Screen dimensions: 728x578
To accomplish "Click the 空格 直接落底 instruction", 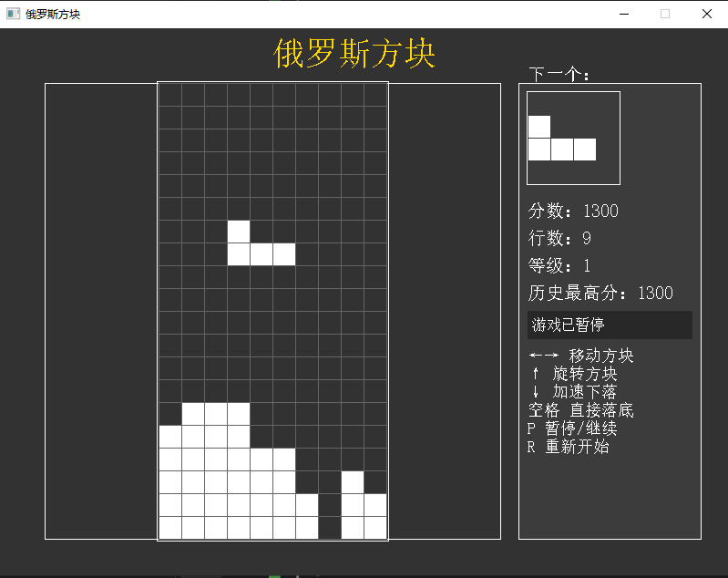I will tap(580, 410).
